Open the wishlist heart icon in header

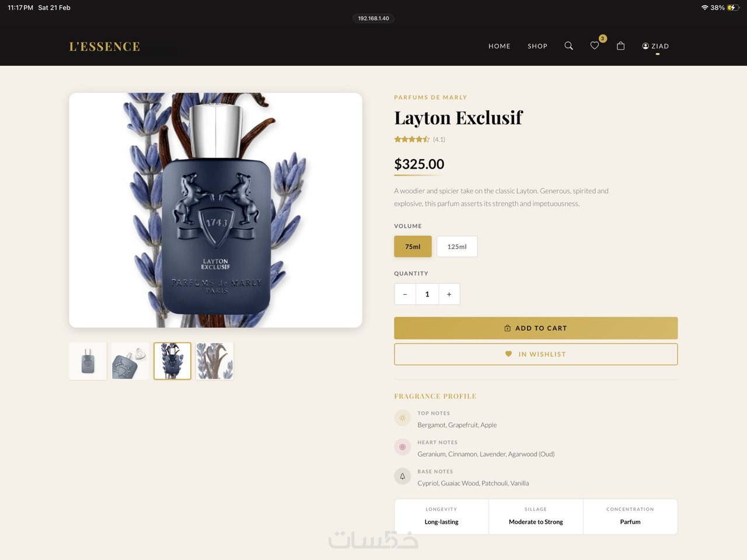click(x=595, y=45)
